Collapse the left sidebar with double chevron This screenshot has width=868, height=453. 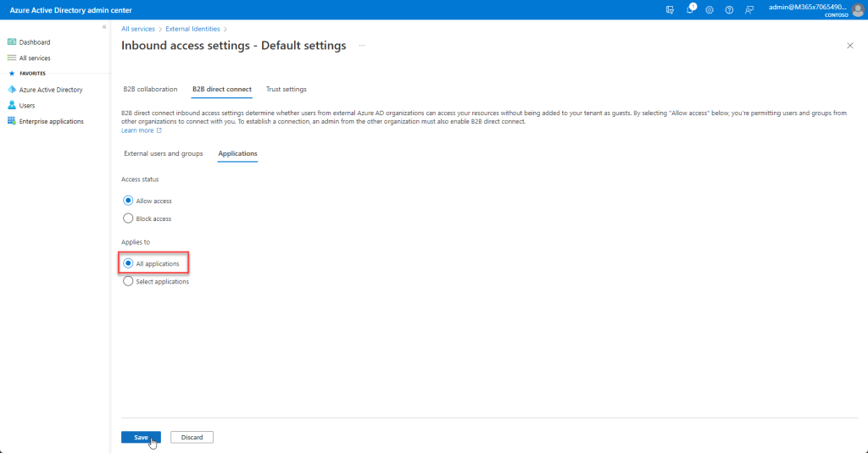pyautogui.click(x=104, y=27)
